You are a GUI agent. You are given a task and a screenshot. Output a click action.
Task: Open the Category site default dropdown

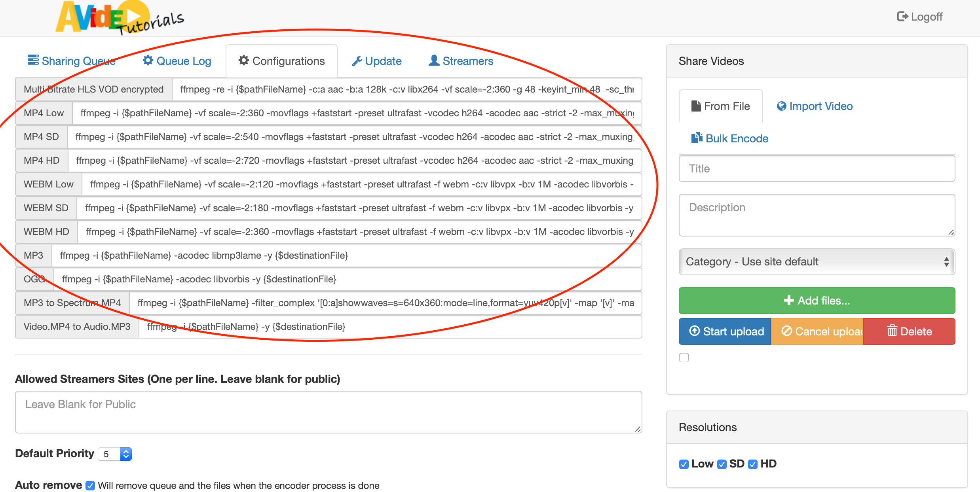click(x=817, y=261)
